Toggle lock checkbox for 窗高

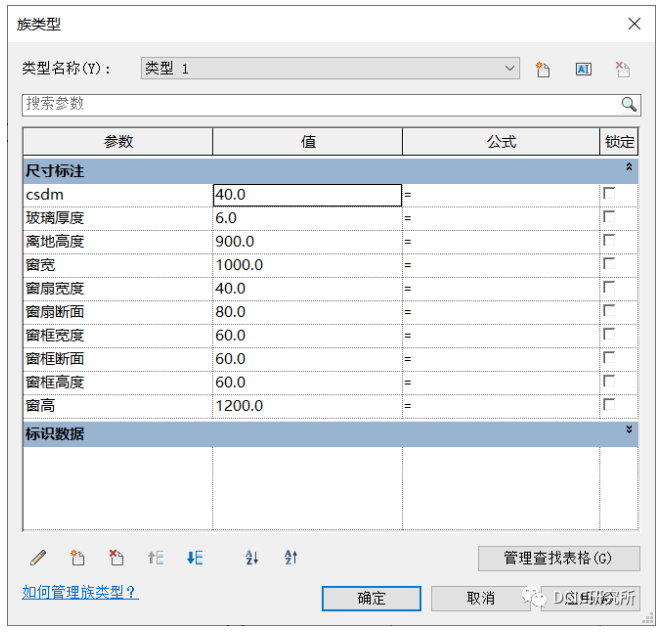(609, 404)
